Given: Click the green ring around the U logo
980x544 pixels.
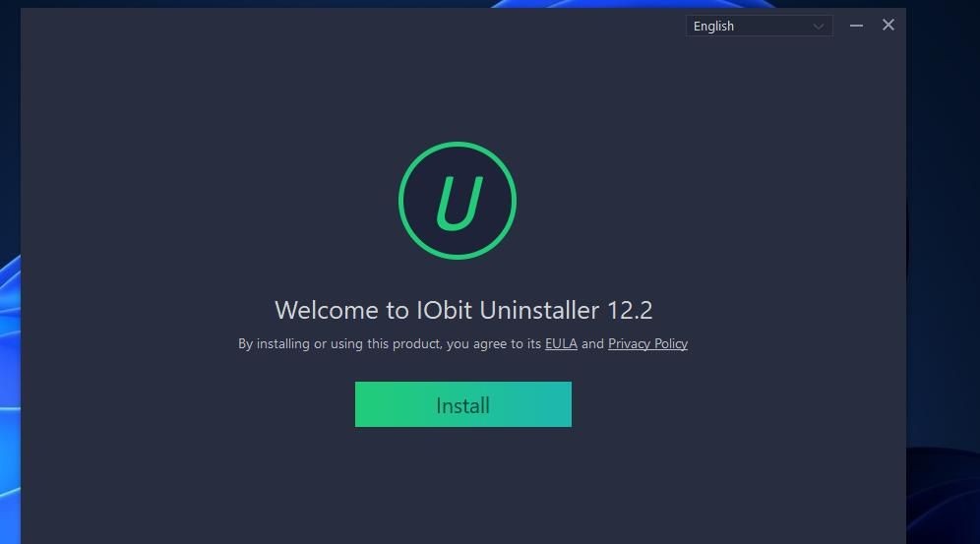Looking at the screenshot, I should (x=458, y=146).
